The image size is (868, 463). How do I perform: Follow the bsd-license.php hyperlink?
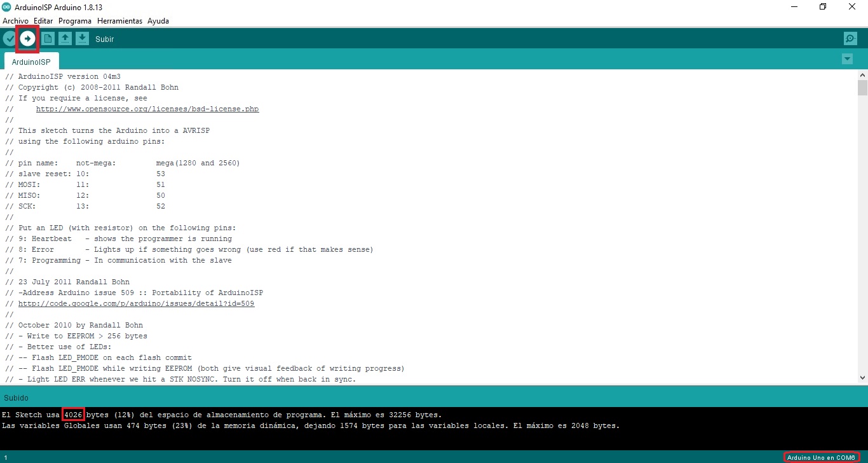[x=147, y=108]
